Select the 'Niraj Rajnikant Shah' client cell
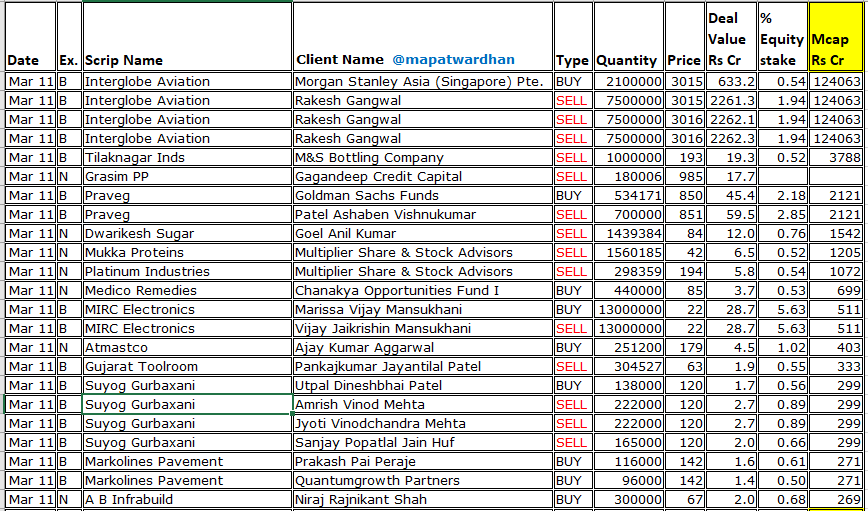Viewport: 868px width, 511px height. point(423,499)
